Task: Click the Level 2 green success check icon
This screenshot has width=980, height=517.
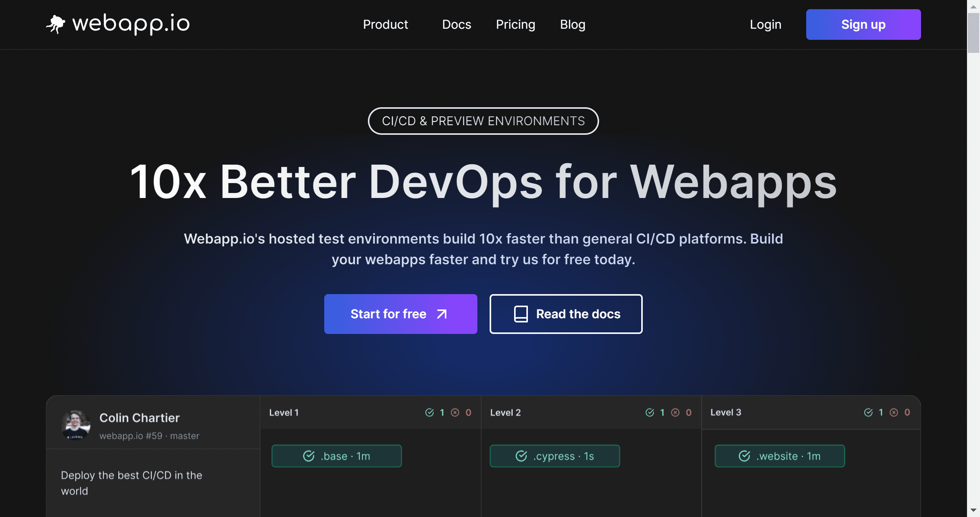Action: point(650,412)
